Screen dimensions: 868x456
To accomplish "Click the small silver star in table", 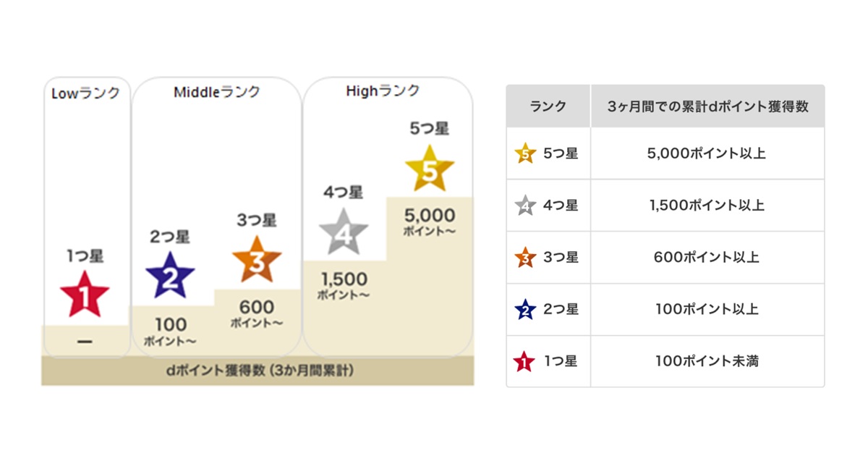I will [x=524, y=206].
